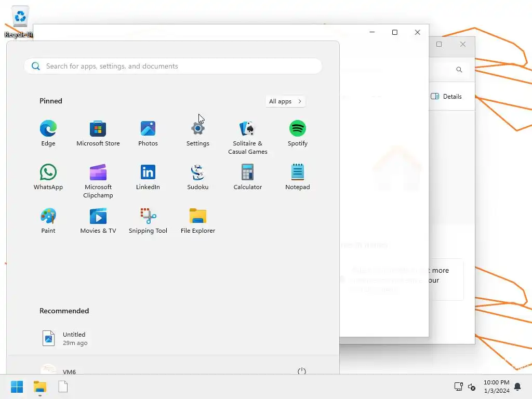Click the Pinned section heading
The width and height of the screenshot is (532, 399).
[x=51, y=101]
